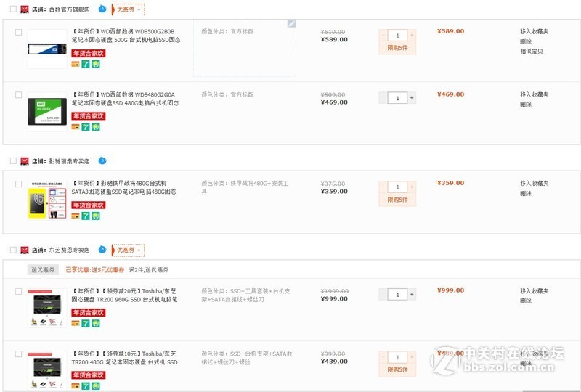This screenshot has width=581, height=392.
Task: Move WDS500G2B0B item to favorites
Action: tap(535, 31)
